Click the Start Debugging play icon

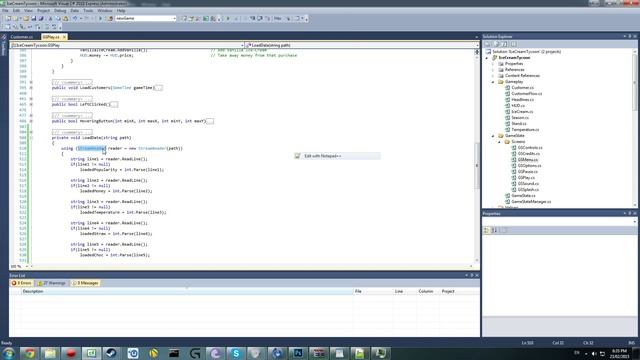click(x=100, y=18)
